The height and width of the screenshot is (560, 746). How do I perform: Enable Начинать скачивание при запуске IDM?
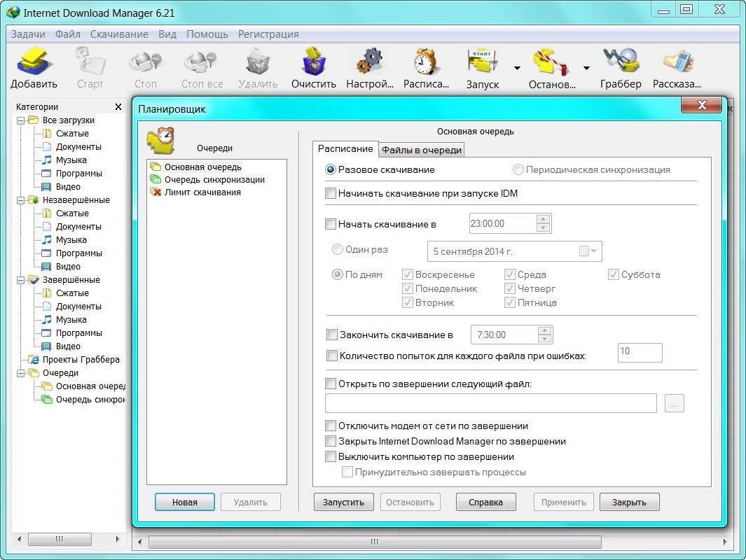pyautogui.click(x=330, y=193)
